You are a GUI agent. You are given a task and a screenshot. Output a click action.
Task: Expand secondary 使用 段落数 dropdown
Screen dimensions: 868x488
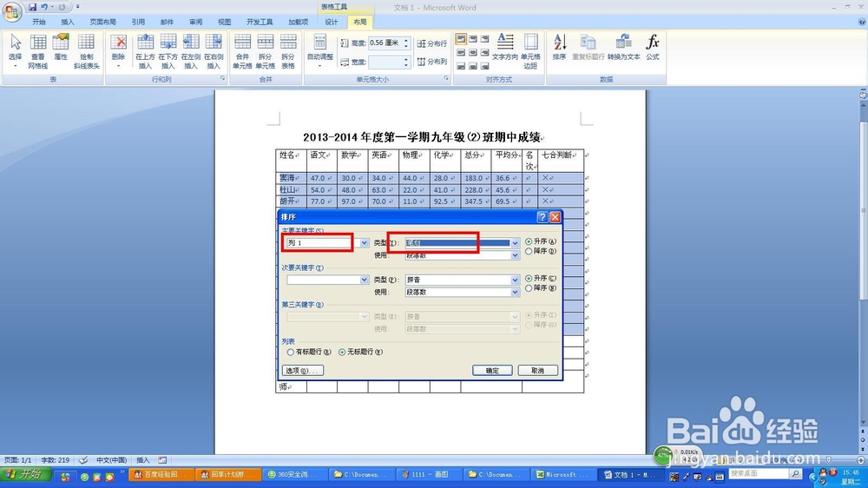click(x=515, y=293)
